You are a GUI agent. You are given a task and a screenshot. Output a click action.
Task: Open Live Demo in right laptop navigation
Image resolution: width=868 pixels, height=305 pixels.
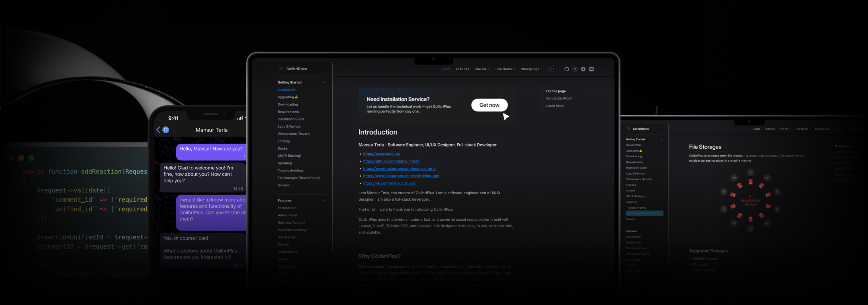(x=803, y=129)
